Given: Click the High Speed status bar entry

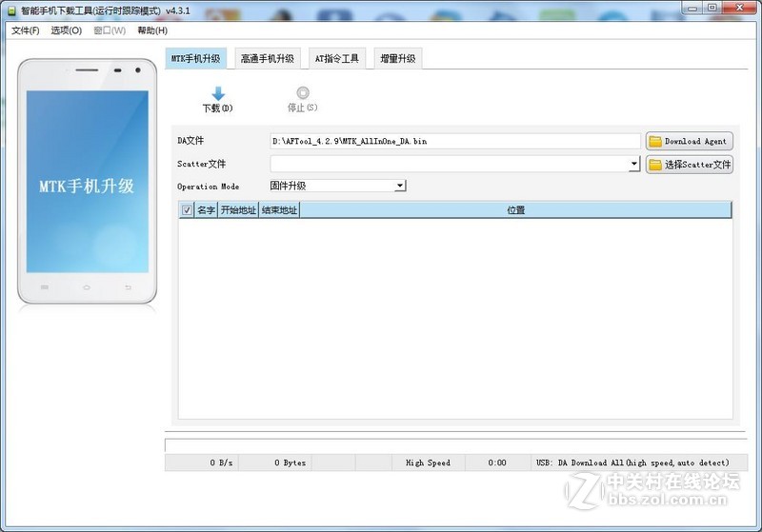Looking at the screenshot, I should (x=428, y=463).
